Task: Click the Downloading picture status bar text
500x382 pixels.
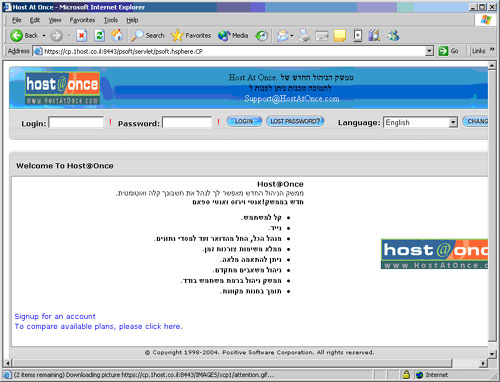Action: click(144, 375)
